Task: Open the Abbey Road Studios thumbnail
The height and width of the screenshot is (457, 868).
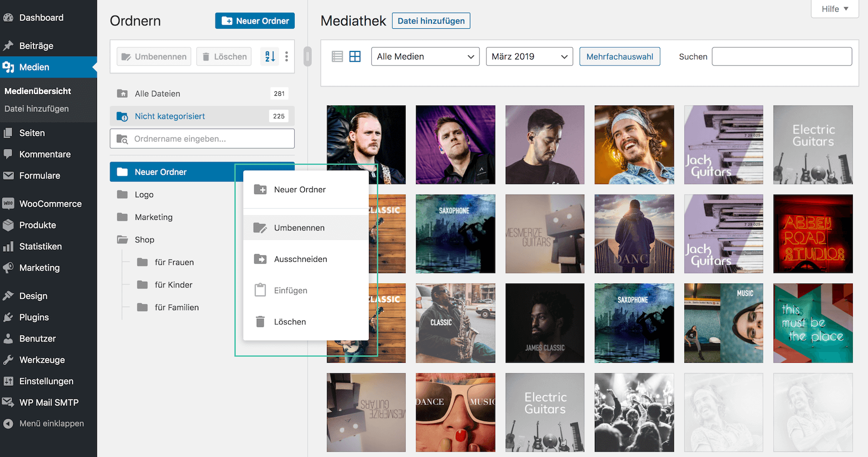Action: 812,234
